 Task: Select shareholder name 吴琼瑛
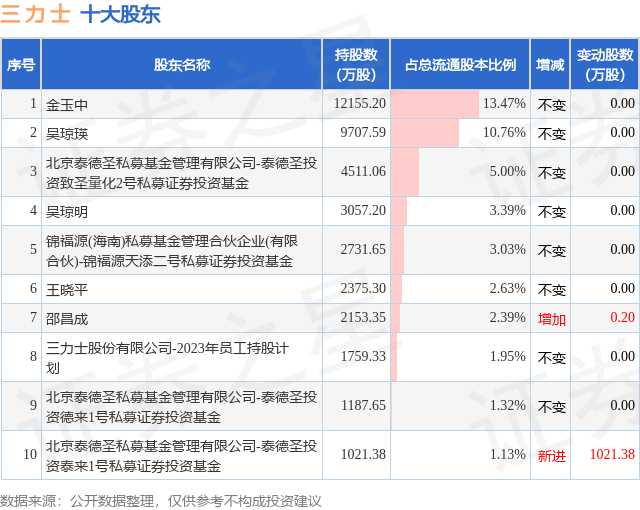67,134
